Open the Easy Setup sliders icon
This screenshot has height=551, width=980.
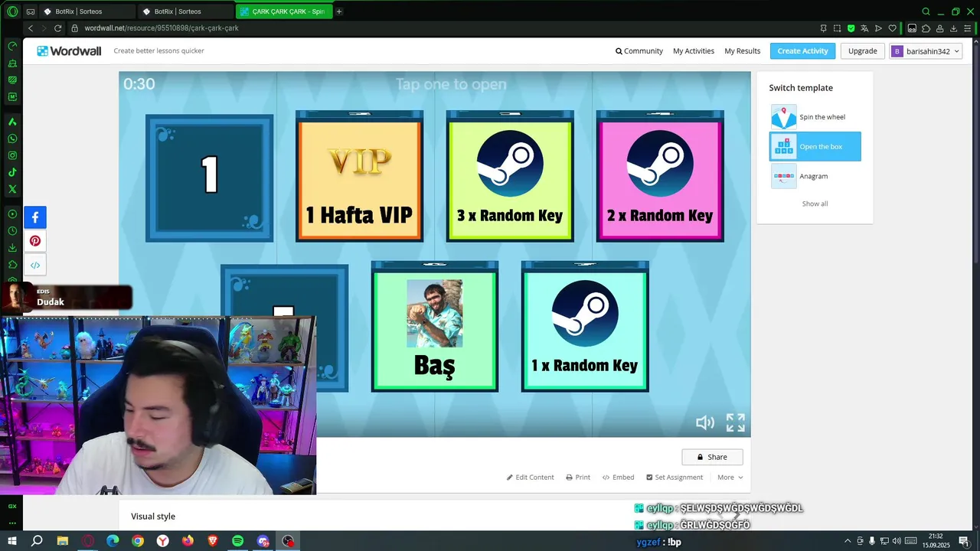click(967, 28)
